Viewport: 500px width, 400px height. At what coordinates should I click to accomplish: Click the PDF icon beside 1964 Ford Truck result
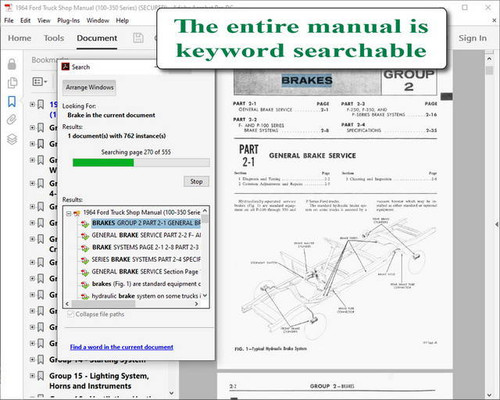tap(77, 213)
